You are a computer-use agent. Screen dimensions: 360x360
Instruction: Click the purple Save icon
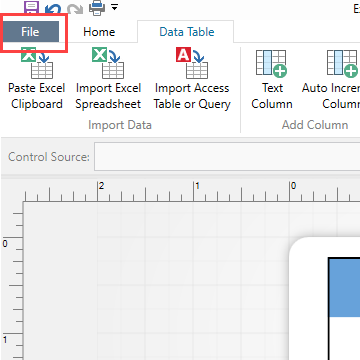(31, 7)
